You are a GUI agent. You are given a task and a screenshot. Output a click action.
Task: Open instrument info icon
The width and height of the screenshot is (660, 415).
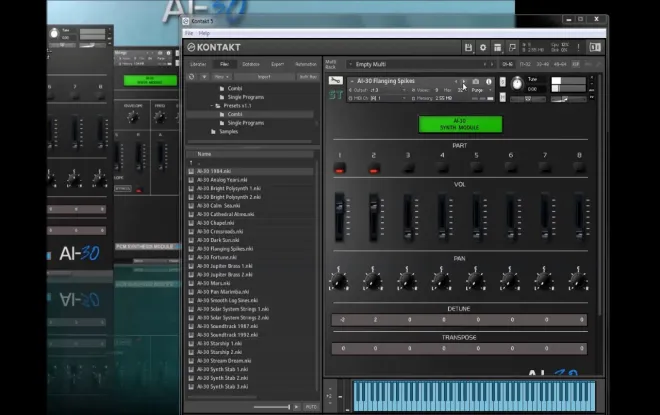pos(488,81)
